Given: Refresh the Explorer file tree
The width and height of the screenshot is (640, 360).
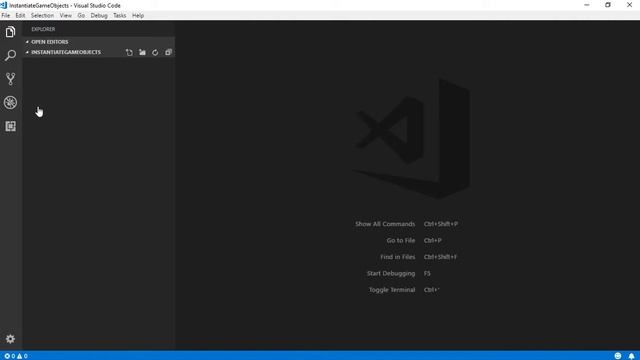Looking at the screenshot, I should (155, 52).
